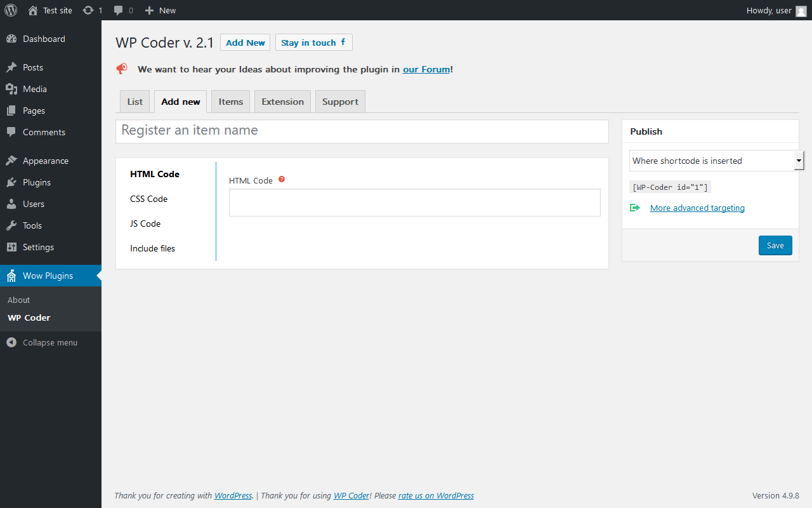Click the Stay in touch button
Image resolution: width=812 pixels, height=508 pixels.
313,43
